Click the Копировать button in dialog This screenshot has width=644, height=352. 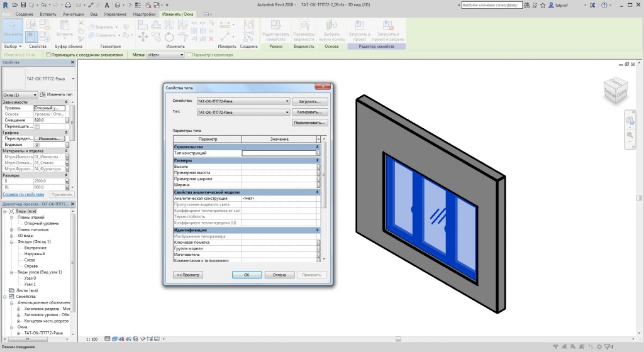[310, 112]
